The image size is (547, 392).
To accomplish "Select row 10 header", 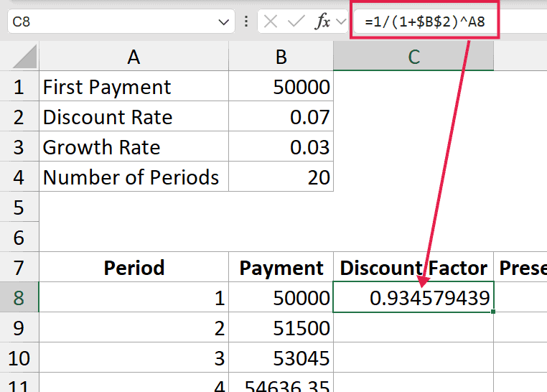I will (19, 358).
